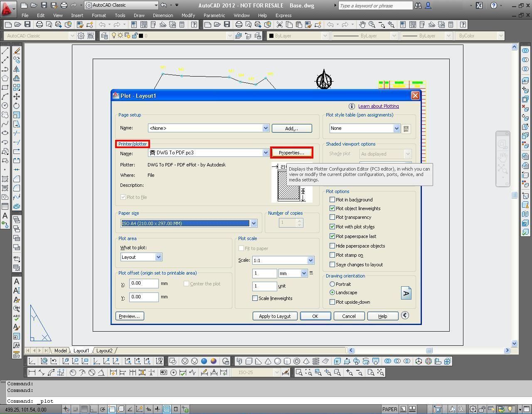Open Layer Properties Manager icon

104,36
